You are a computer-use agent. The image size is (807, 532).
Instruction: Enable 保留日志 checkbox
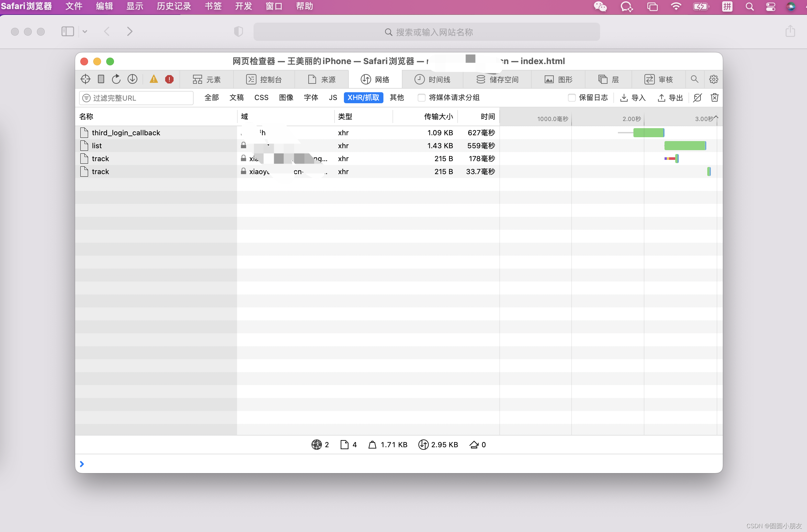(571, 98)
